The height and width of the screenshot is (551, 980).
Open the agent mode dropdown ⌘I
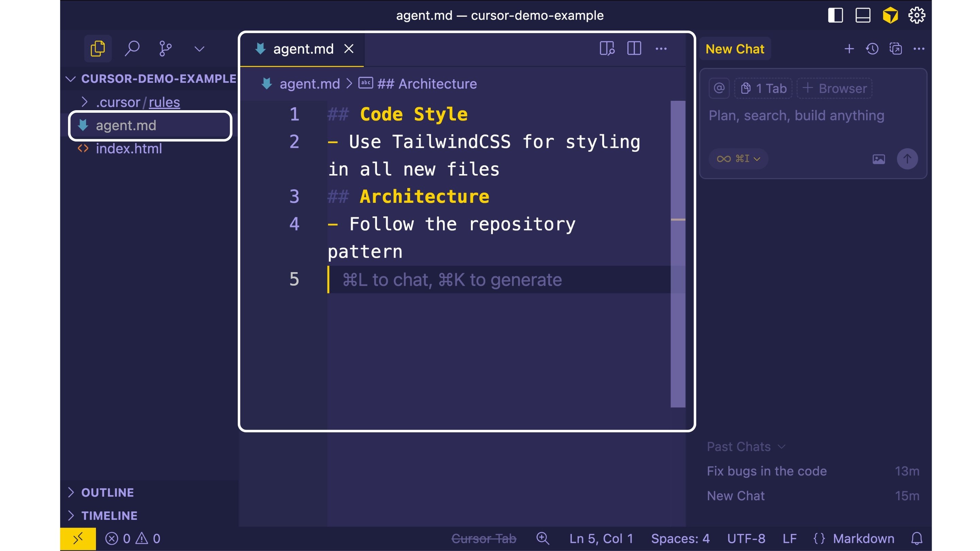[x=738, y=158]
